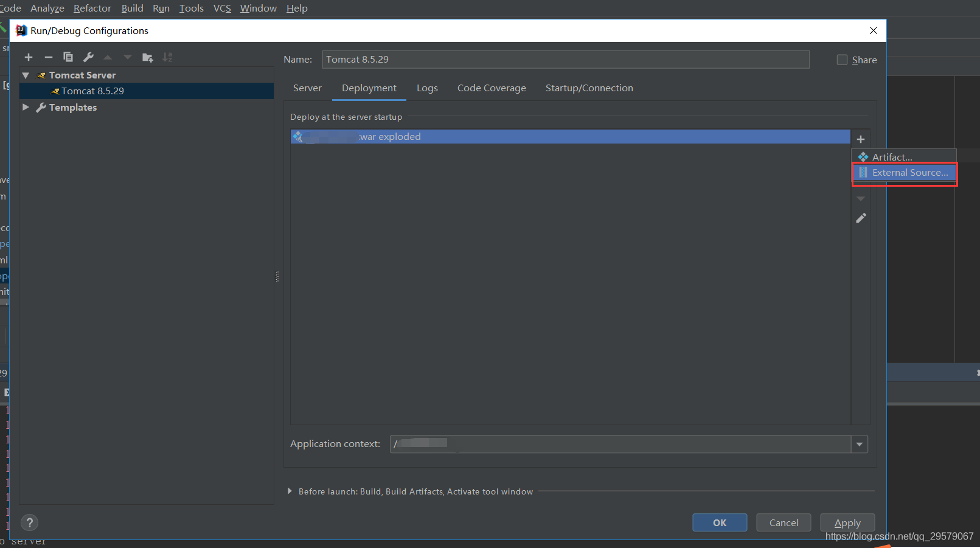Image resolution: width=980 pixels, height=548 pixels.
Task: Add a deployment with the plus button
Action: 860,139
